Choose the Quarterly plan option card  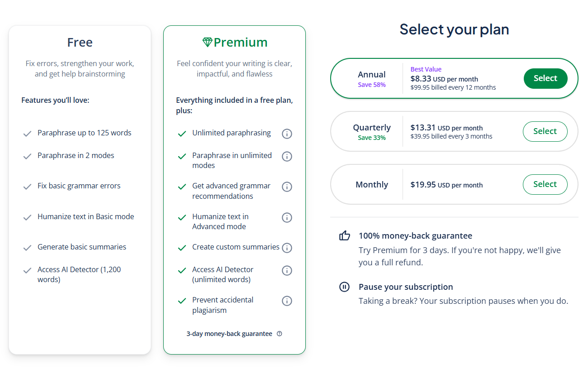point(454,131)
